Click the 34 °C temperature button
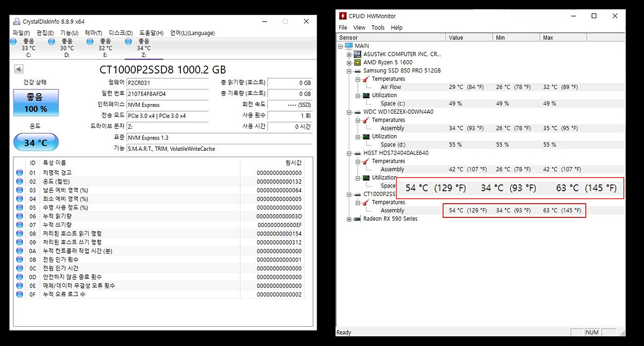The width and height of the screenshot is (644, 346). pos(36,143)
